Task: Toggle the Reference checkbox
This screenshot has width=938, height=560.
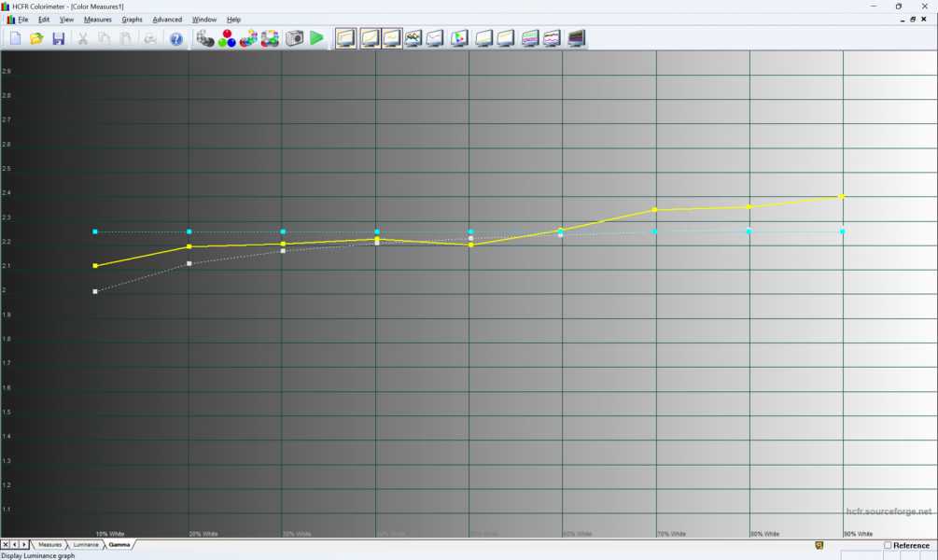Action: 888,545
